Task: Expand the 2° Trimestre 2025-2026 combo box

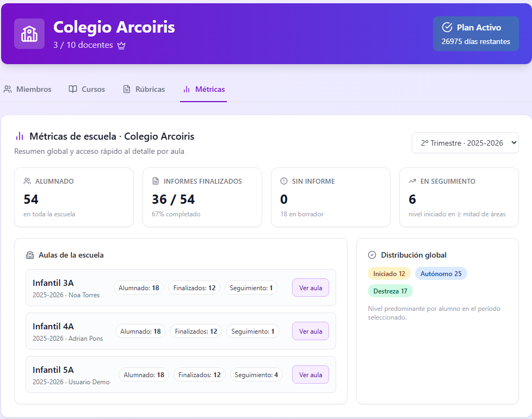Action: click(465, 142)
